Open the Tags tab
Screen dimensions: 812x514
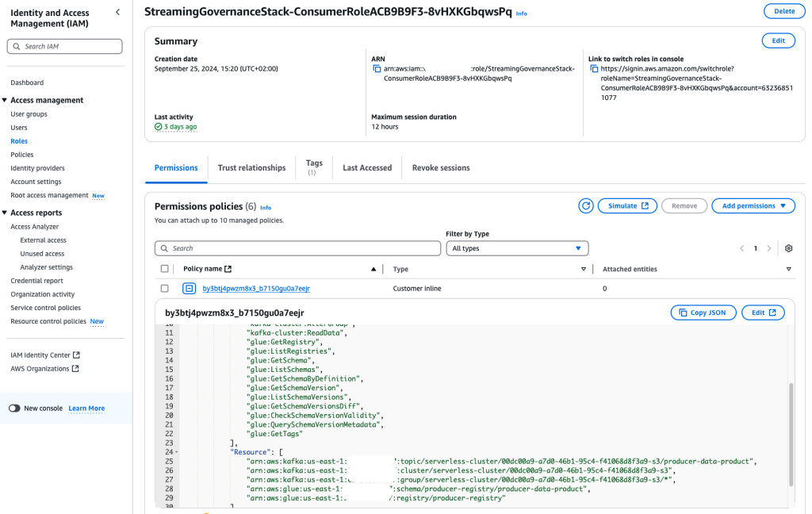314,167
